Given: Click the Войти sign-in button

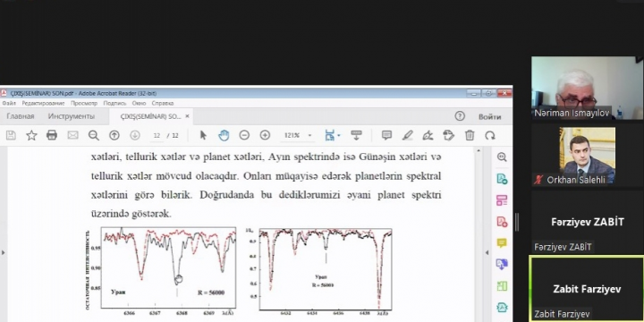Looking at the screenshot, I should pyautogui.click(x=489, y=116).
